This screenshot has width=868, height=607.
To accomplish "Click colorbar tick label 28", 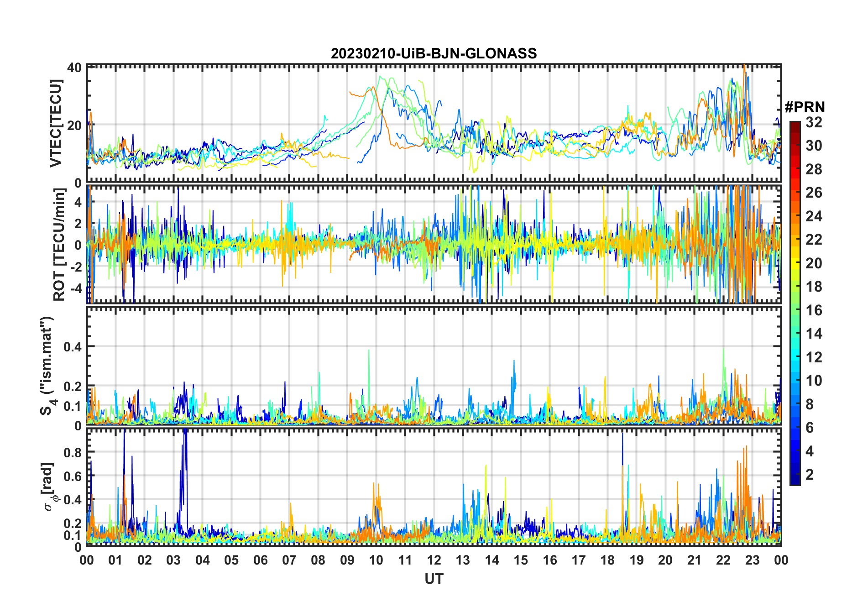I will coord(814,169).
